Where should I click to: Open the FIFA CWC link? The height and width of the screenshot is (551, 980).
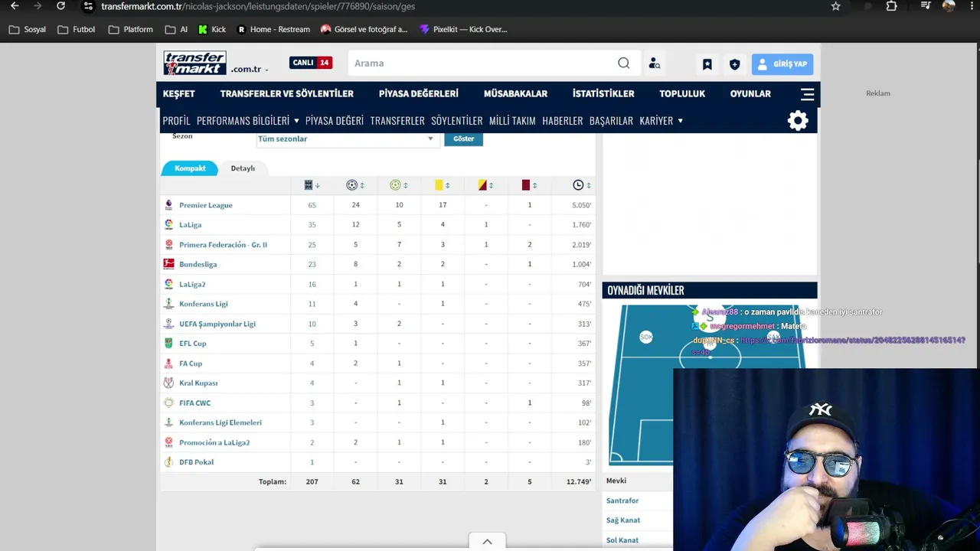coord(194,403)
